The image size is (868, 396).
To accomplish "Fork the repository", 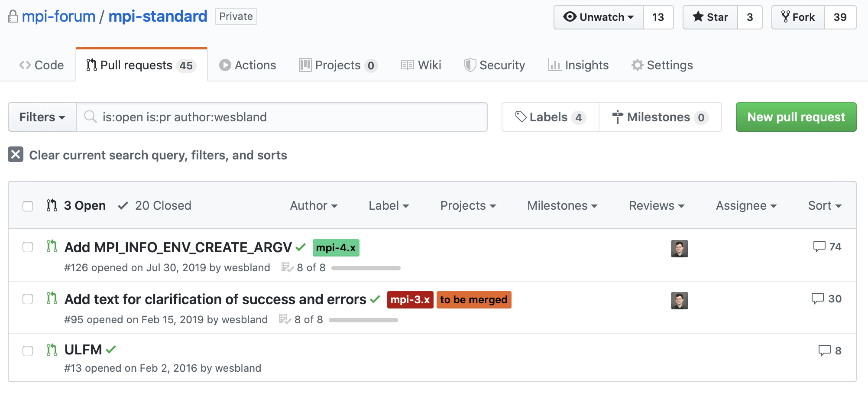I will [798, 17].
